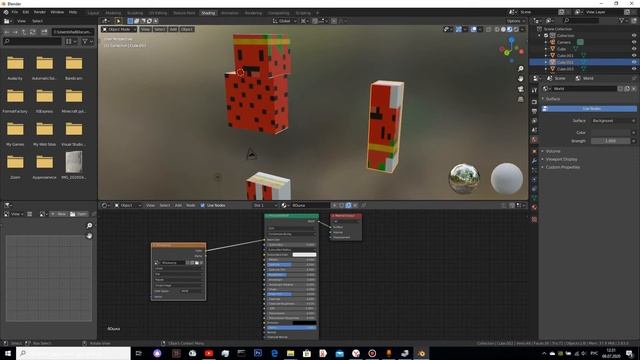The height and width of the screenshot is (360, 640).
Task: Open the File menu
Action: click(x=15, y=12)
